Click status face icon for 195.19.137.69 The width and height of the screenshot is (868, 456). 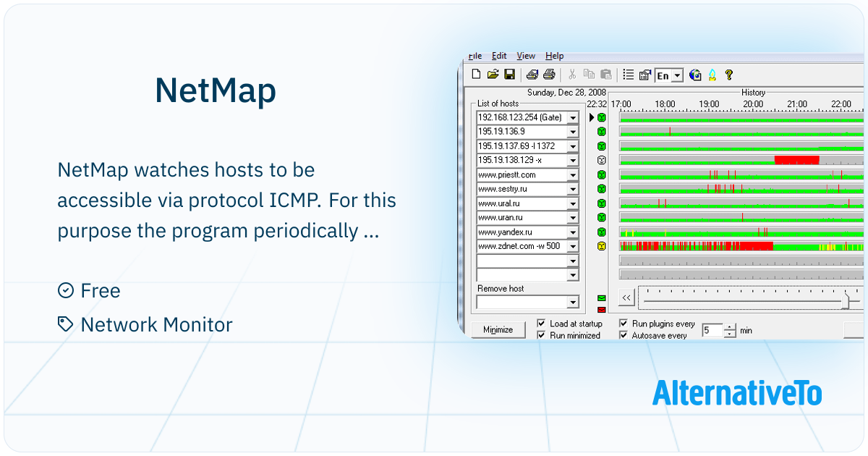(601, 146)
